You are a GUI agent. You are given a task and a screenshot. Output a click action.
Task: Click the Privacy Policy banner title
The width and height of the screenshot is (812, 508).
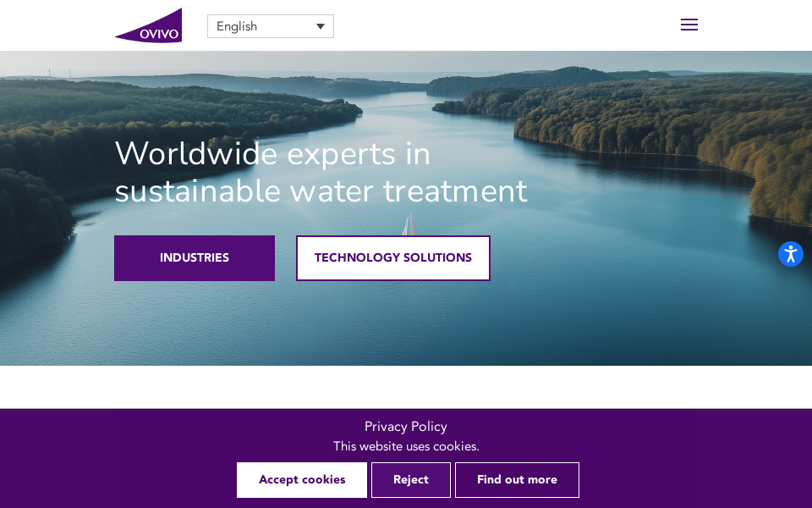[x=405, y=427]
